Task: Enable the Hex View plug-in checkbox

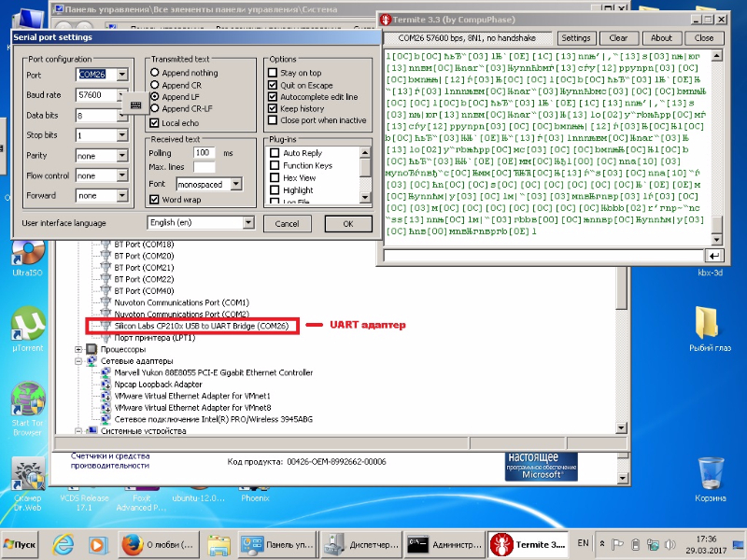Action: [275, 177]
